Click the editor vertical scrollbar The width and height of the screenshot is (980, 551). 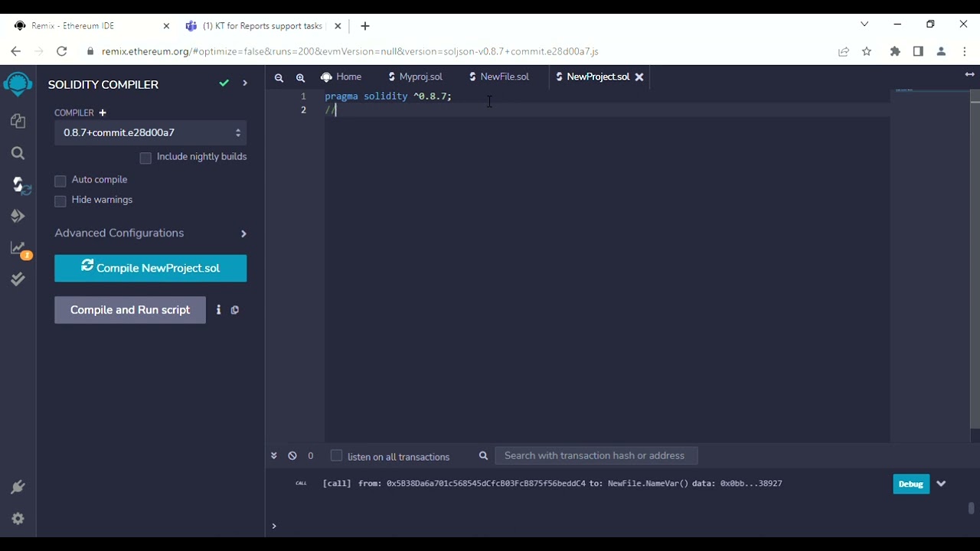click(975, 260)
